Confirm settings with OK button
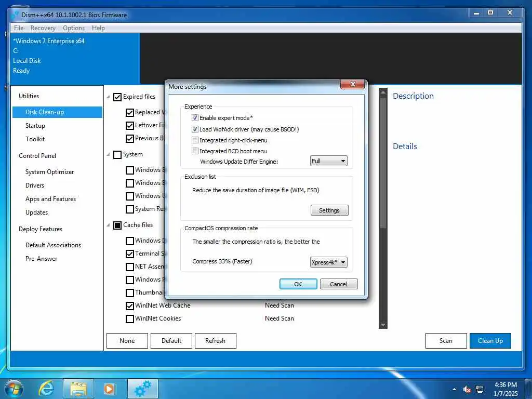 (x=298, y=284)
